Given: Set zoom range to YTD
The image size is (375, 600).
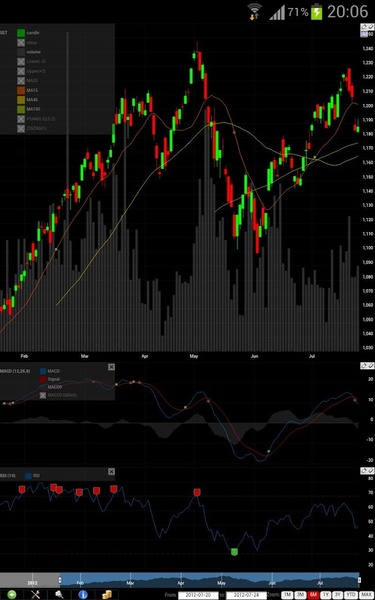Looking at the screenshot, I should (351, 595).
